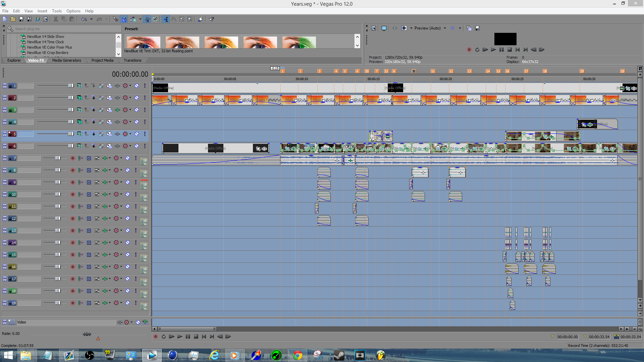This screenshot has height=362, width=644.
Task: Click track 4 level slider
Action: click(71, 122)
